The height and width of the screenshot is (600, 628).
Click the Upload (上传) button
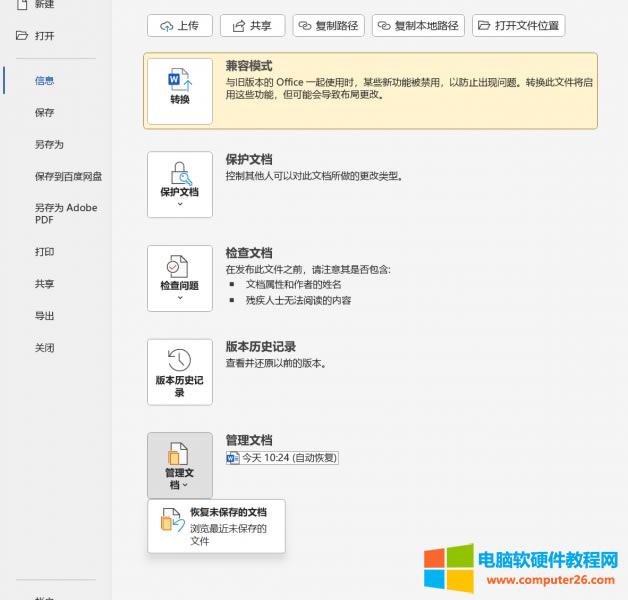(x=180, y=25)
